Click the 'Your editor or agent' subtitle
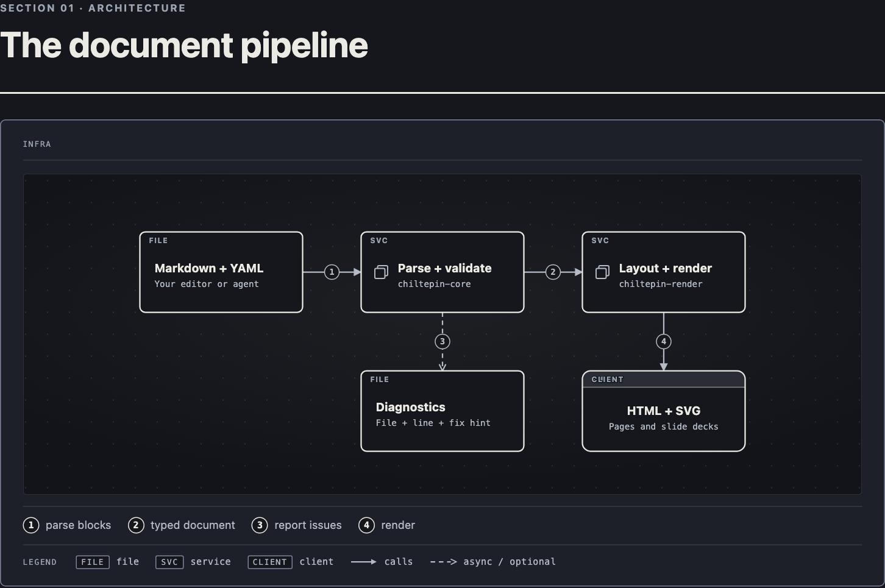 coord(207,284)
